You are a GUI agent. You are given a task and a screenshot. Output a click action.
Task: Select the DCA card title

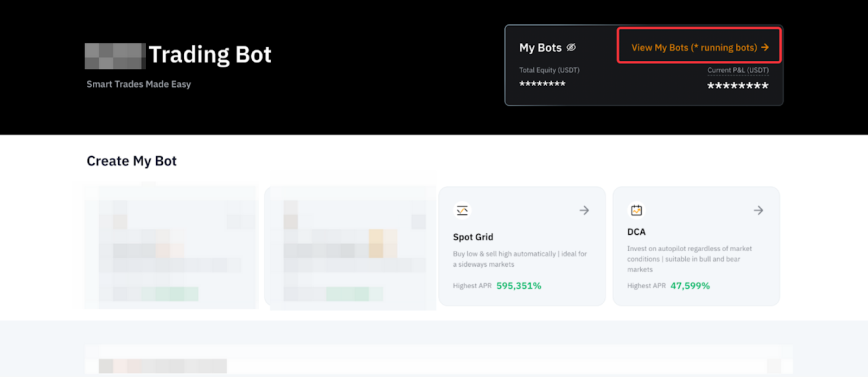(636, 232)
